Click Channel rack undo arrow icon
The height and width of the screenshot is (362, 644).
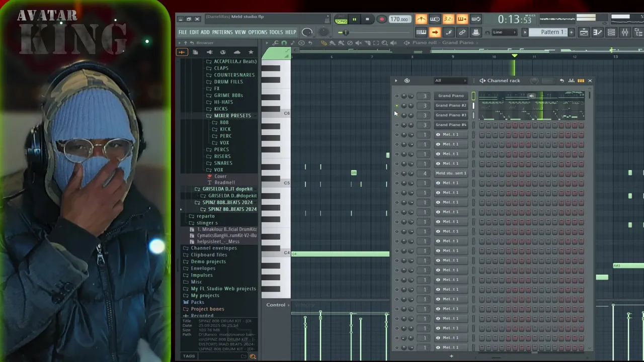point(561,80)
